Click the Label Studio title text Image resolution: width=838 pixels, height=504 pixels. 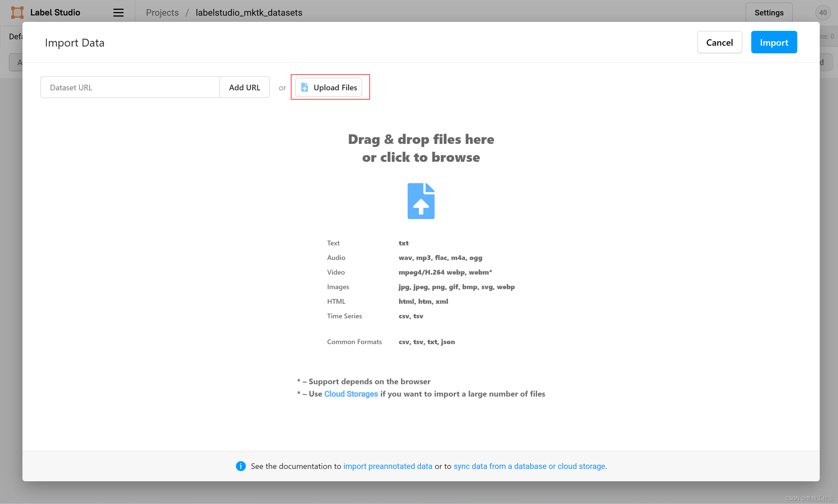click(55, 13)
